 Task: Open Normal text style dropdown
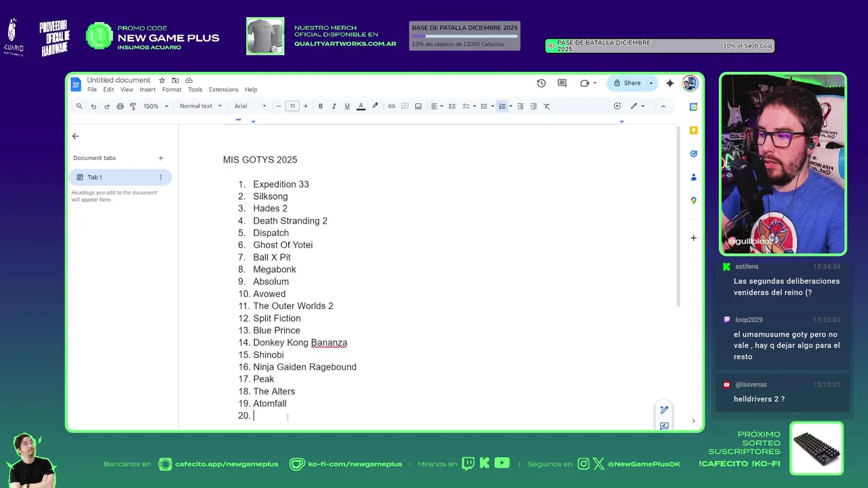pos(201,106)
